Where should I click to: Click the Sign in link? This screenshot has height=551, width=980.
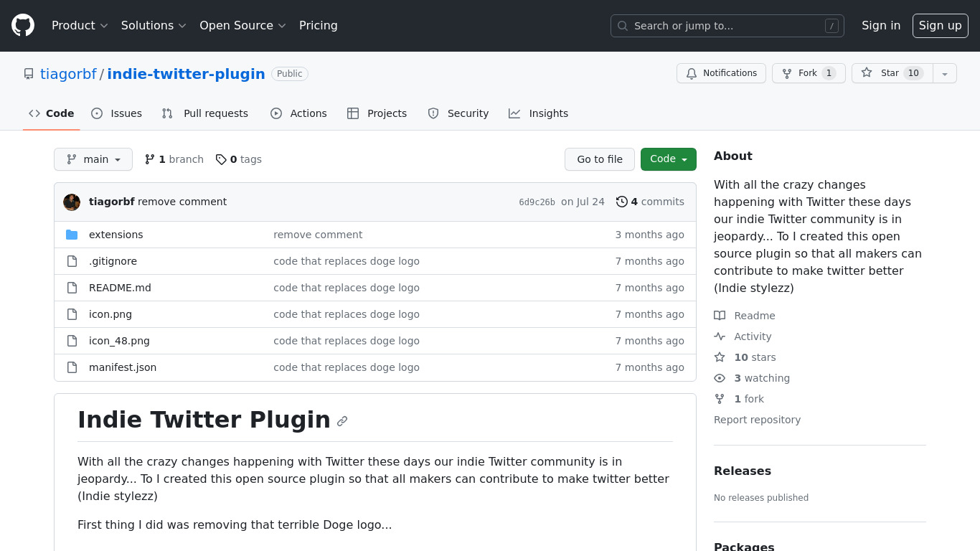pyautogui.click(x=881, y=25)
